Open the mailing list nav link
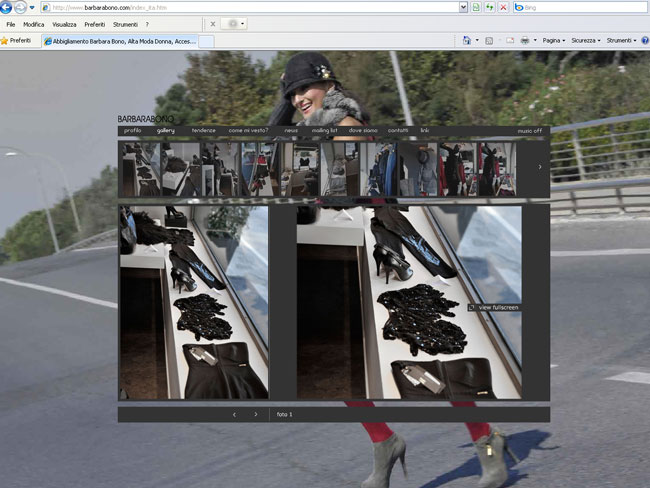650x488 pixels. [x=325, y=131]
